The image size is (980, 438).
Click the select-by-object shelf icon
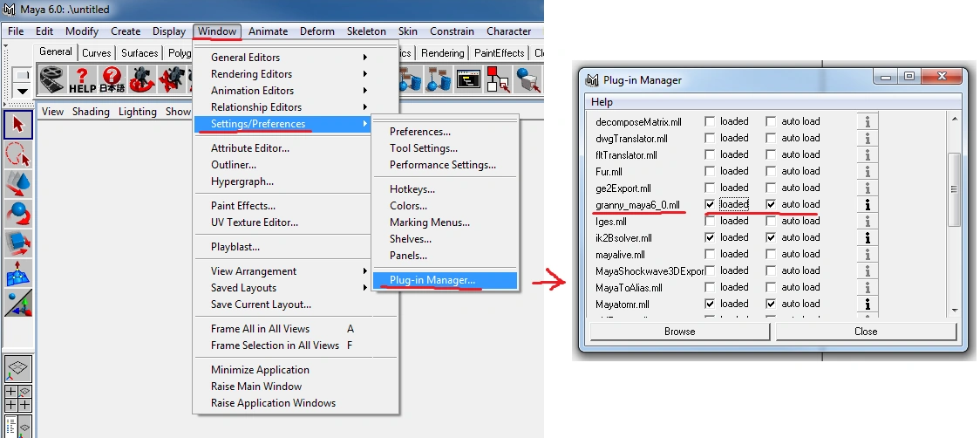pos(527,79)
